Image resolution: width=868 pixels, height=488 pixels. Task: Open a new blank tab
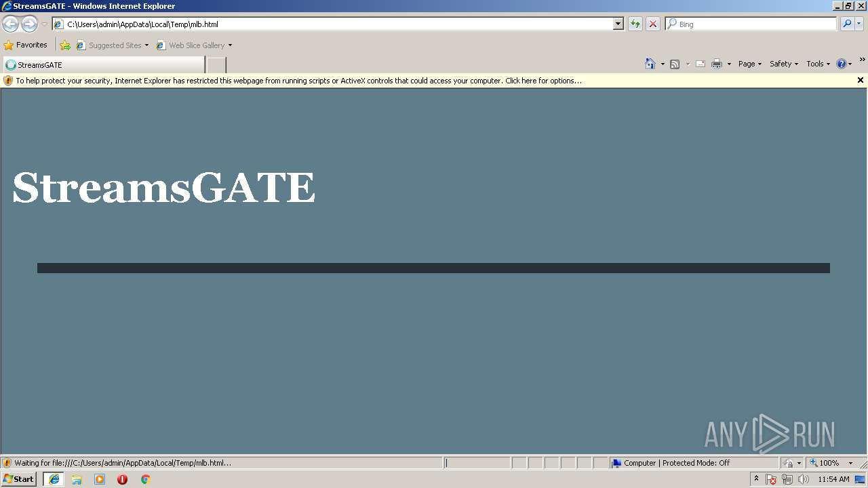[x=216, y=65]
